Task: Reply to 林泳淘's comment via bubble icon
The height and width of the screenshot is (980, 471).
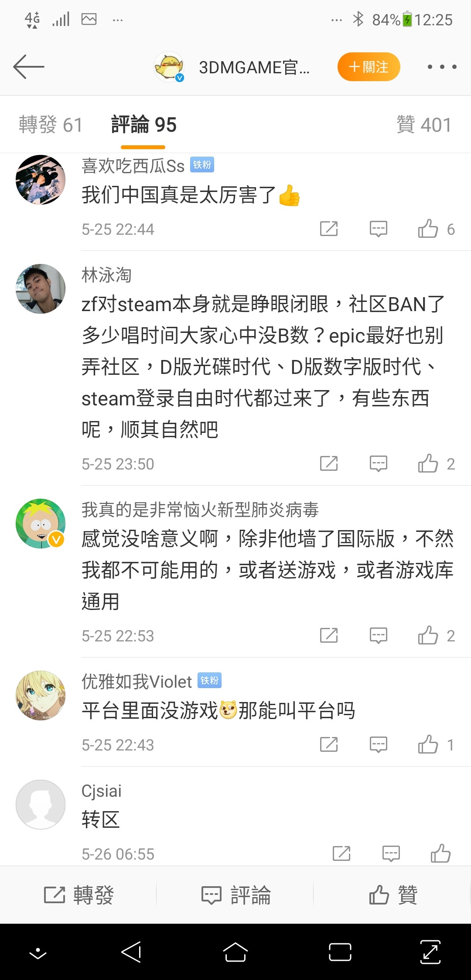Action: (x=378, y=463)
